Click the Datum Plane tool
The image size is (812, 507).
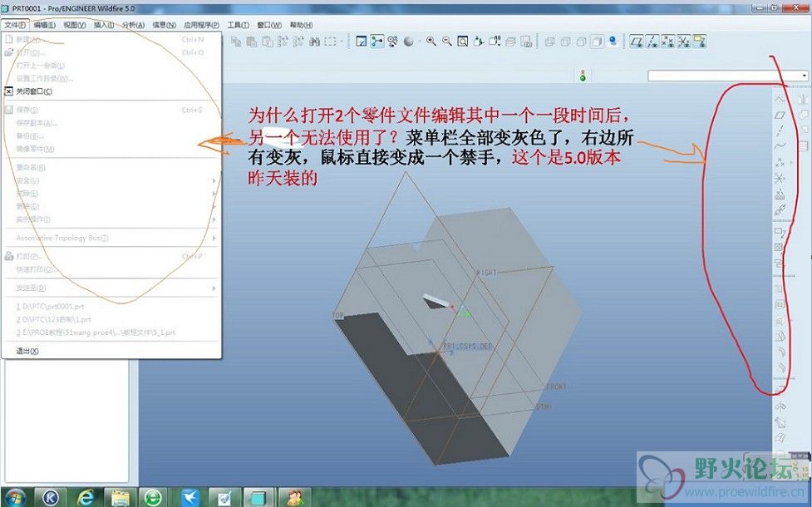coord(780,115)
